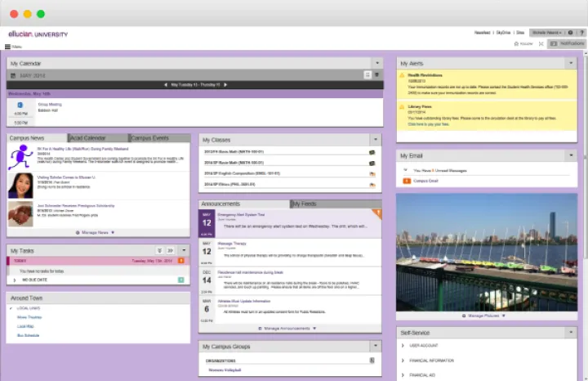The image size is (588, 381).
Task: Click the settings gear icon in header
Action: pos(570,33)
